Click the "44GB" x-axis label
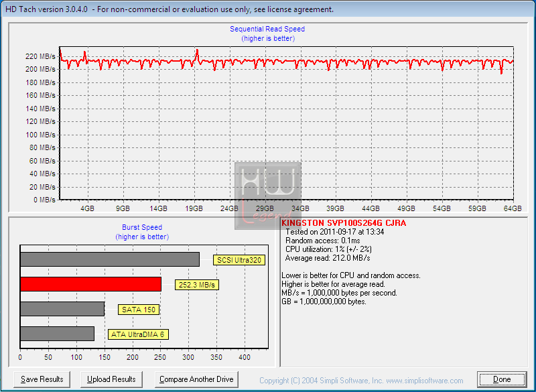Image resolution: width=536 pixels, height=392 pixels. [371, 208]
